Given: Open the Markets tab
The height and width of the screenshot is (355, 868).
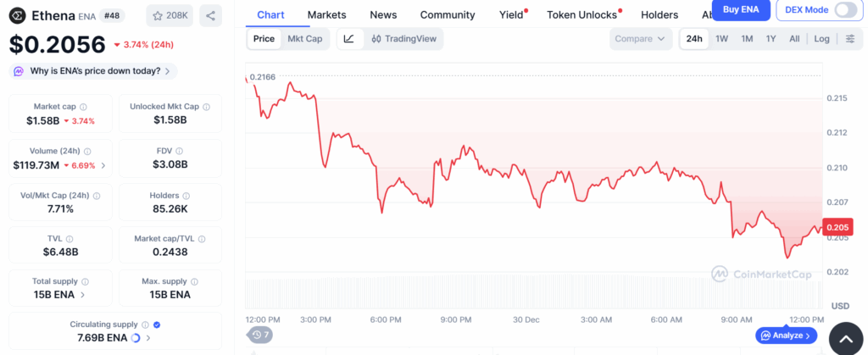Looking at the screenshot, I should (x=326, y=14).
